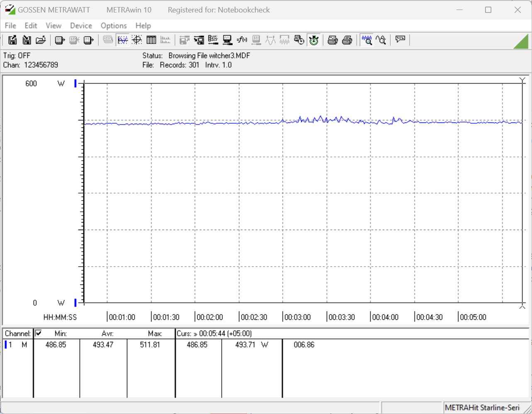Switch to the table view icon
Screen dimensions: 532x414
point(151,40)
